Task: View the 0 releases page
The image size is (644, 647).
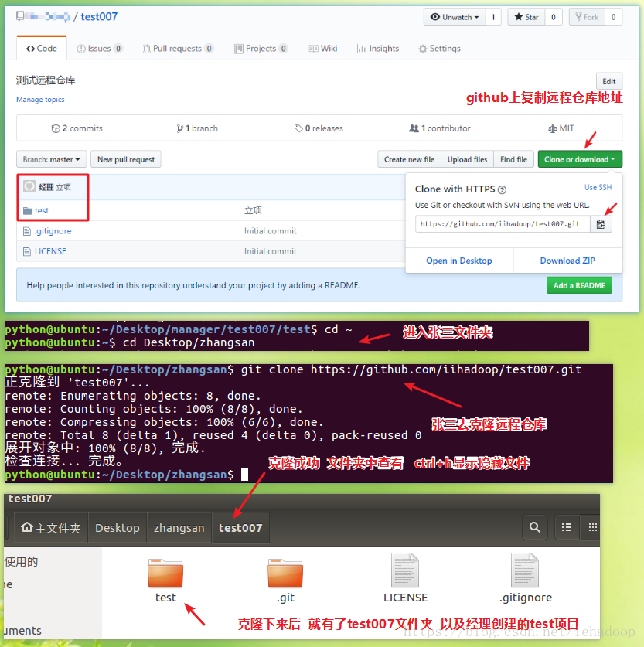Action: tap(319, 128)
